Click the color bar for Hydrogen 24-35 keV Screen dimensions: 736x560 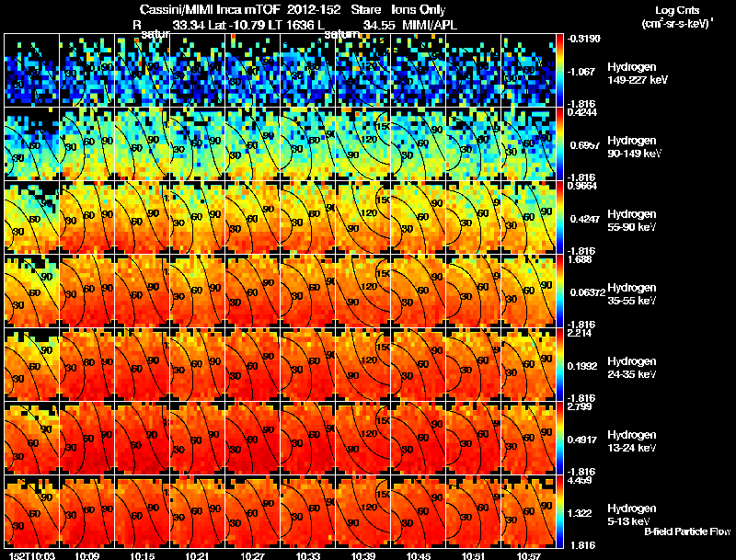coord(559,364)
